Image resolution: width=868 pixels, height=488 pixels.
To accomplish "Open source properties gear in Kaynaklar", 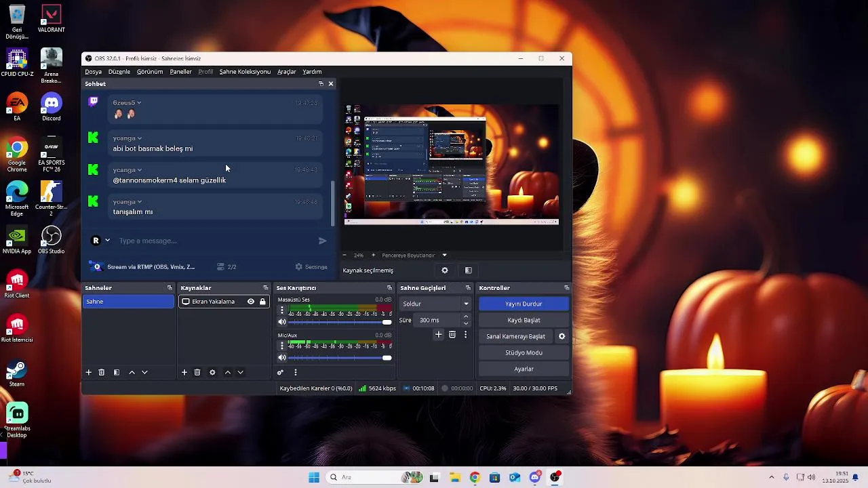I will tap(212, 372).
